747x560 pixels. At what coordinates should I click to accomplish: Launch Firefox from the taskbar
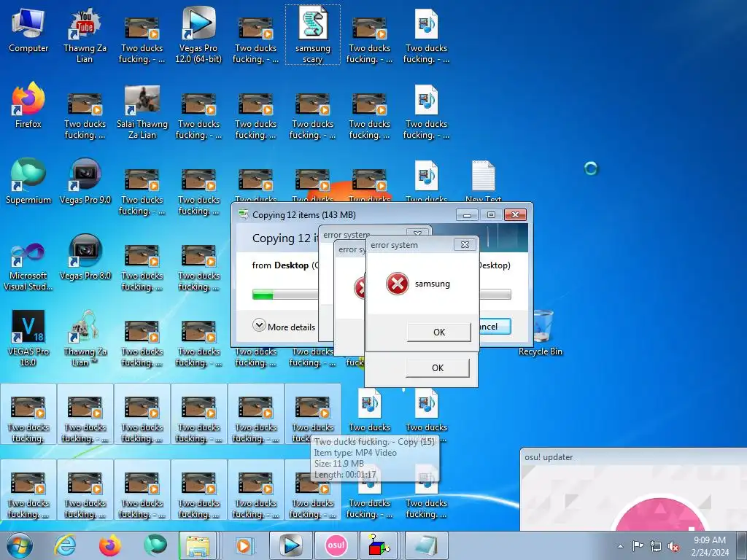click(x=109, y=545)
